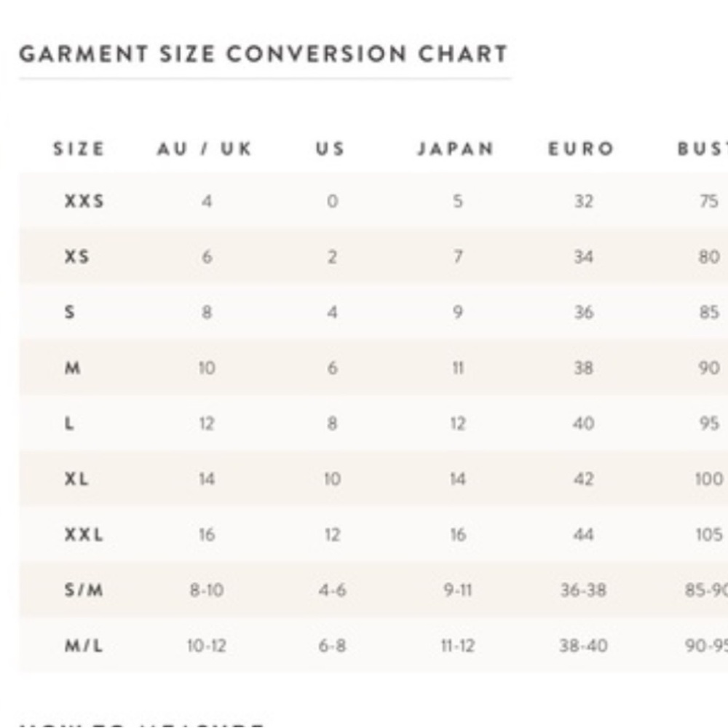
Task: Select the M size row label
Action: coord(72,368)
